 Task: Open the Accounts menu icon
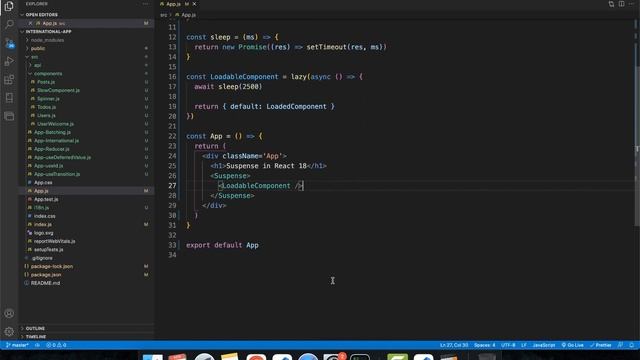click(x=9, y=313)
